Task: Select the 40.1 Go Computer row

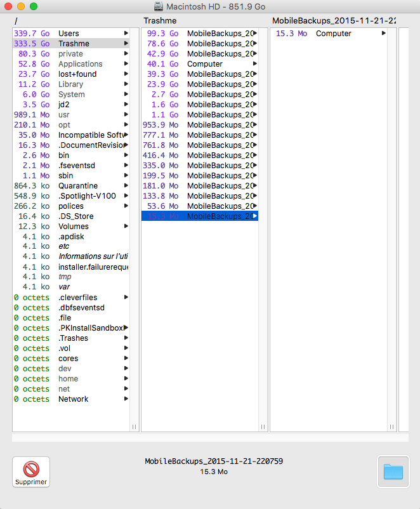Action: [200, 63]
